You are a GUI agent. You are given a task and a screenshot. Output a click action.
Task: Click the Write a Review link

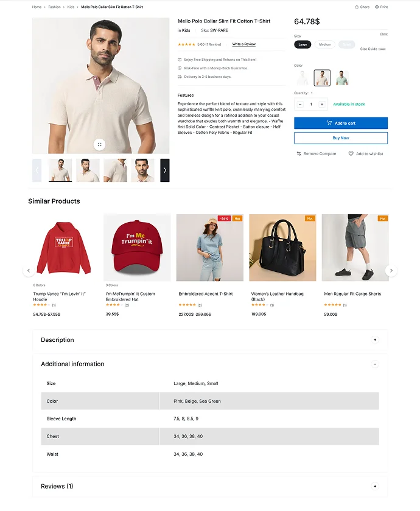tap(244, 44)
